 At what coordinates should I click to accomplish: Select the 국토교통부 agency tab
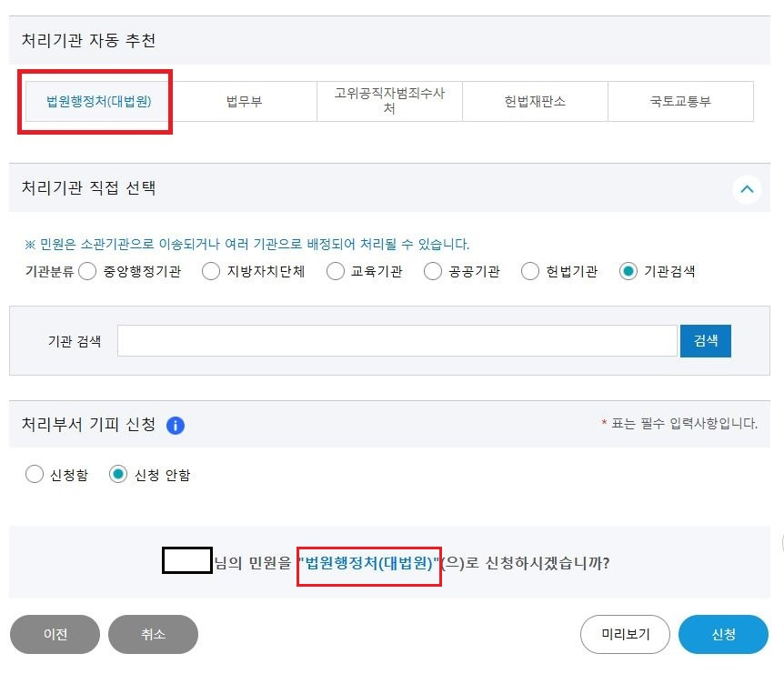(680, 101)
